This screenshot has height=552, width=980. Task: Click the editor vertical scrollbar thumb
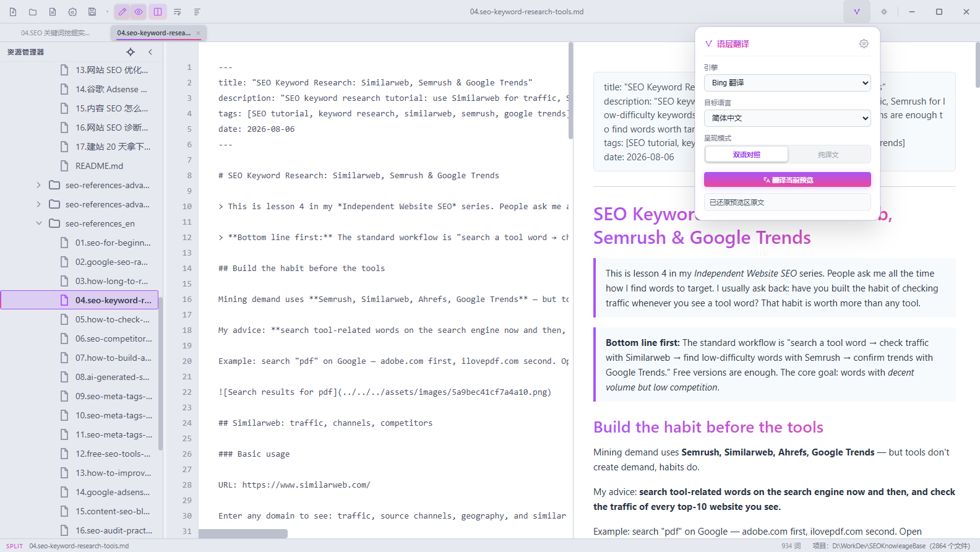pos(570,91)
